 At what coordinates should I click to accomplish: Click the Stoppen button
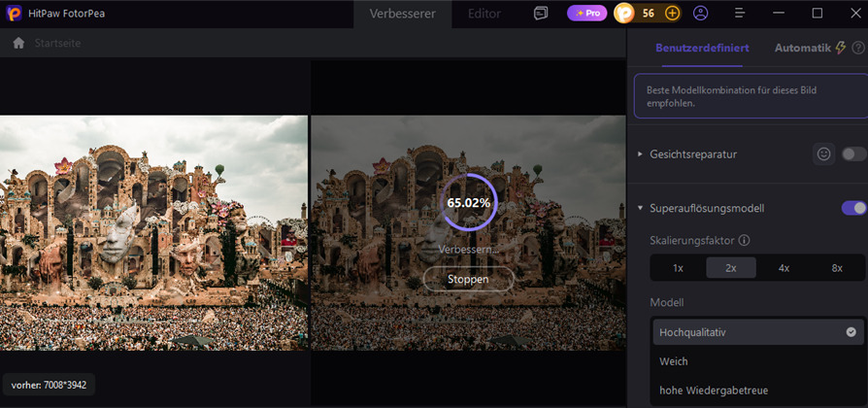coord(468,279)
